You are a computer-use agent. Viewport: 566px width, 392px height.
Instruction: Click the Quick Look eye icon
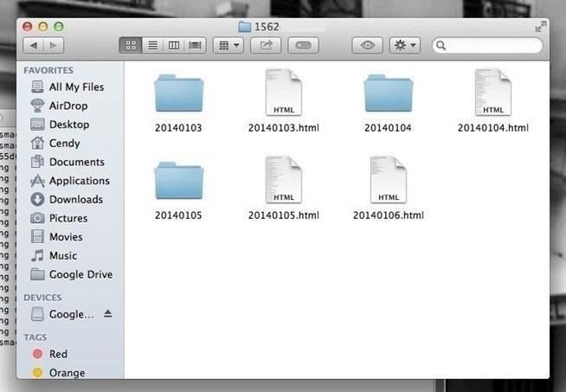click(367, 45)
